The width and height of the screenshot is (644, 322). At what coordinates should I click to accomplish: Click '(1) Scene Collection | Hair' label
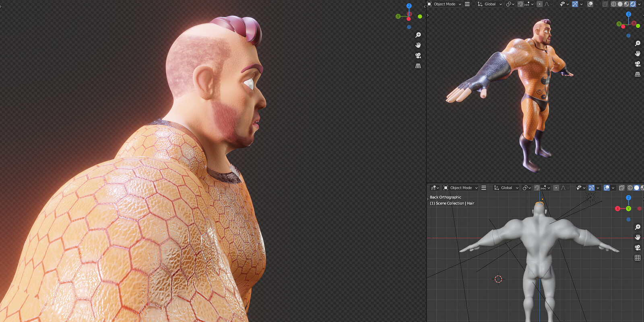click(452, 203)
